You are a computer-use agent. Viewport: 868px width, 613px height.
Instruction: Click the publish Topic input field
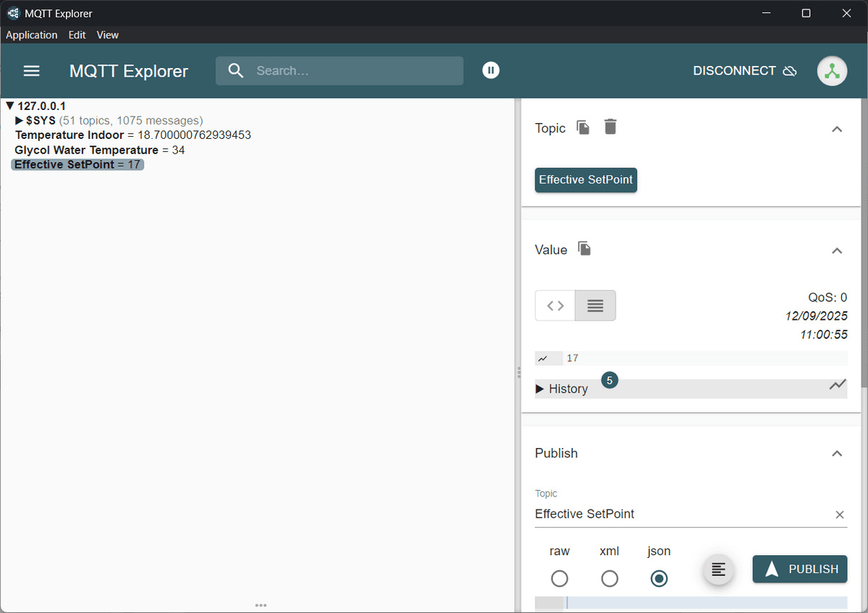tap(682, 514)
